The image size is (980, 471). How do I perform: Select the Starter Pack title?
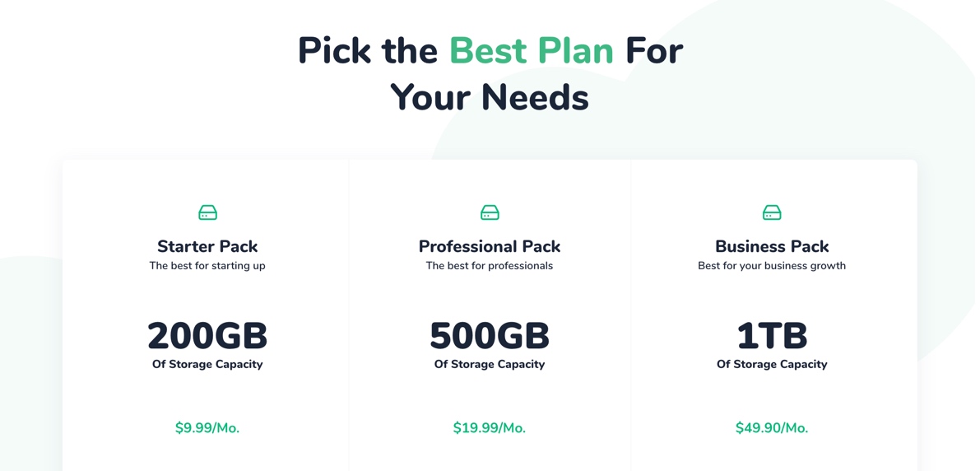(x=207, y=246)
